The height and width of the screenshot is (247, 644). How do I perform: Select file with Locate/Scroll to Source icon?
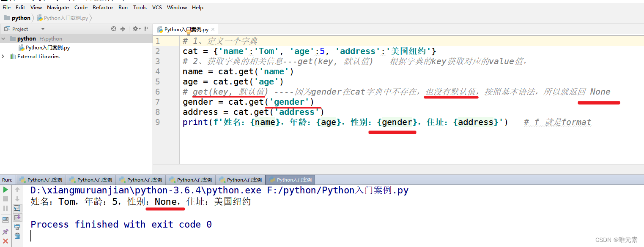[114, 29]
